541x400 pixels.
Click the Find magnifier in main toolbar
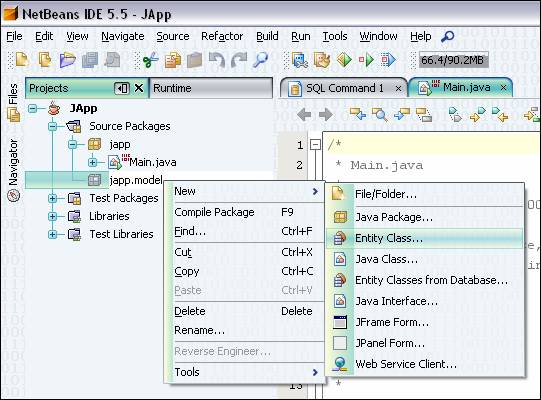pos(260,60)
